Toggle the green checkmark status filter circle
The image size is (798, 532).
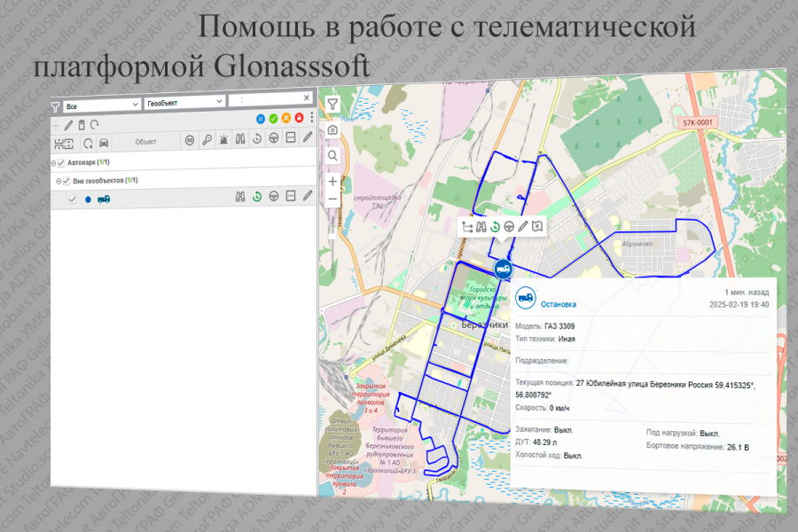[273, 118]
